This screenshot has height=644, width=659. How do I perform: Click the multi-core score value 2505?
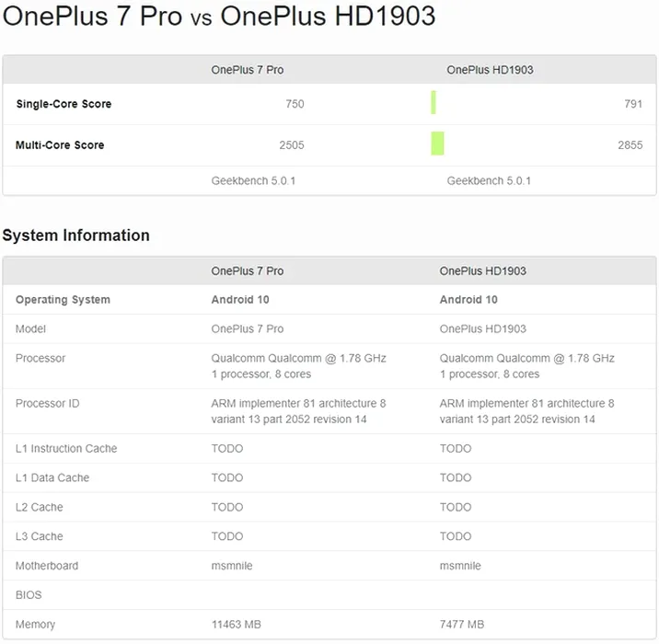click(291, 145)
